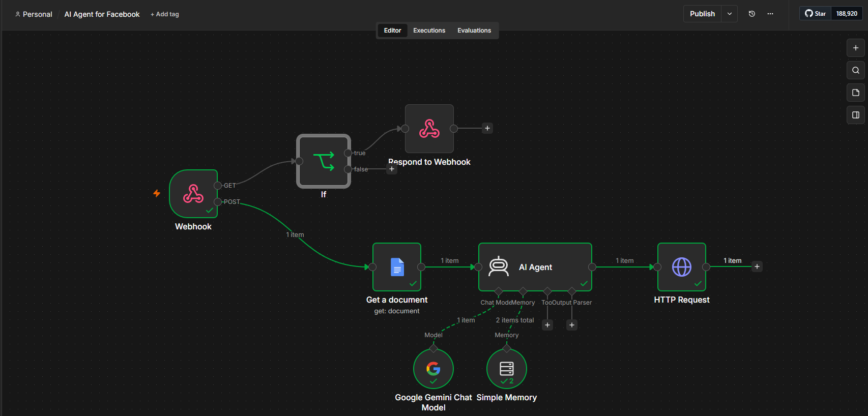Screen dimensions: 868x416
Task: Open the HTTP Request node
Action: pos(682,267)
